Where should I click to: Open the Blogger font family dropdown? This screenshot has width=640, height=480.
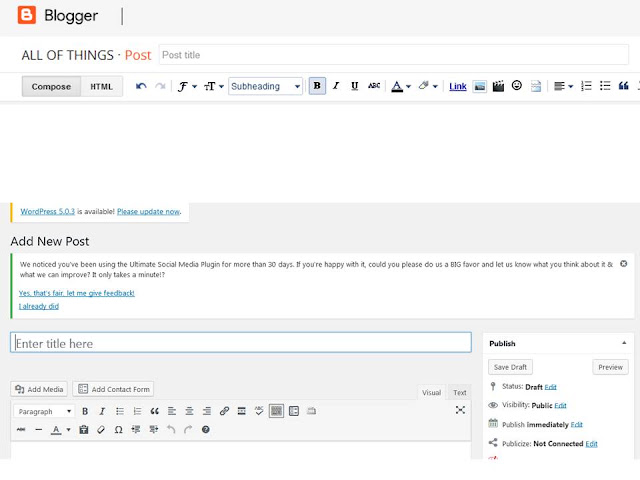click(187, 86)
